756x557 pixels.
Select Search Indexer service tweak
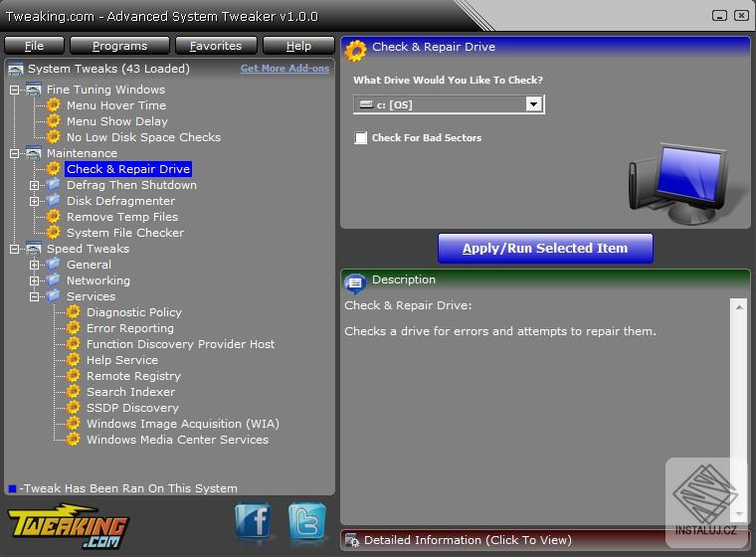tap(130, 392)
